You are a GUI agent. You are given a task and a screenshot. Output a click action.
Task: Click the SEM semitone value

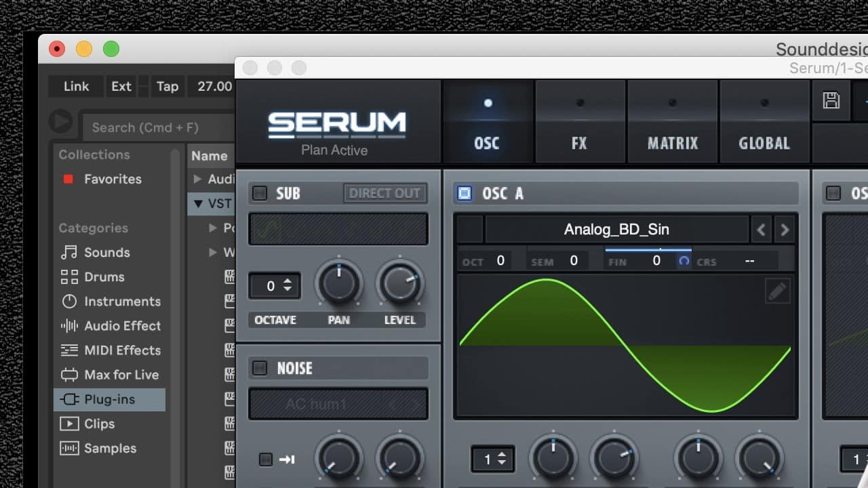pyautogui.click(x=574, y=260)
